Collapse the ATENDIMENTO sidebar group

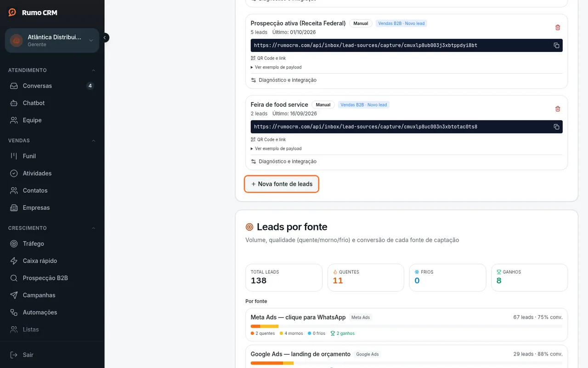click(52, 70)
